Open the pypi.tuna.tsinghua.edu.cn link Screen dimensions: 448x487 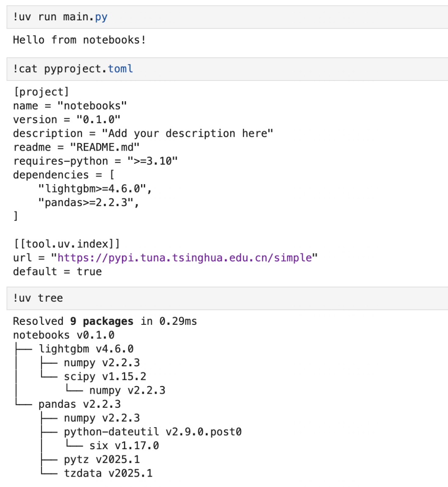(185, 258)
